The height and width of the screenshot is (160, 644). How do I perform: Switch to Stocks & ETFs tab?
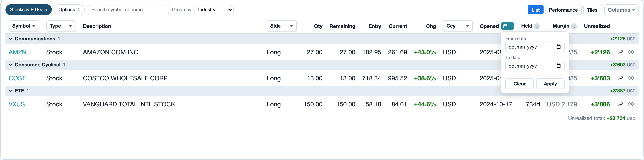28,10
